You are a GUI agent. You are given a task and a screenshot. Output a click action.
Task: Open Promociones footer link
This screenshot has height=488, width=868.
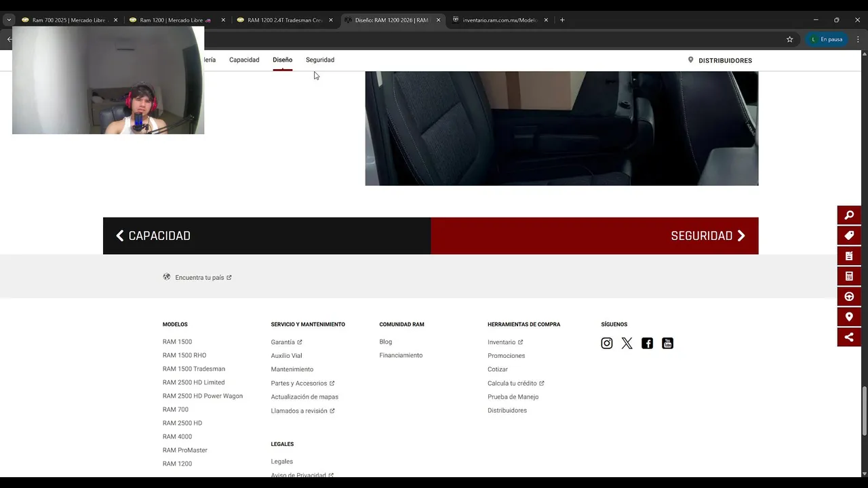(x=507, y=356)
